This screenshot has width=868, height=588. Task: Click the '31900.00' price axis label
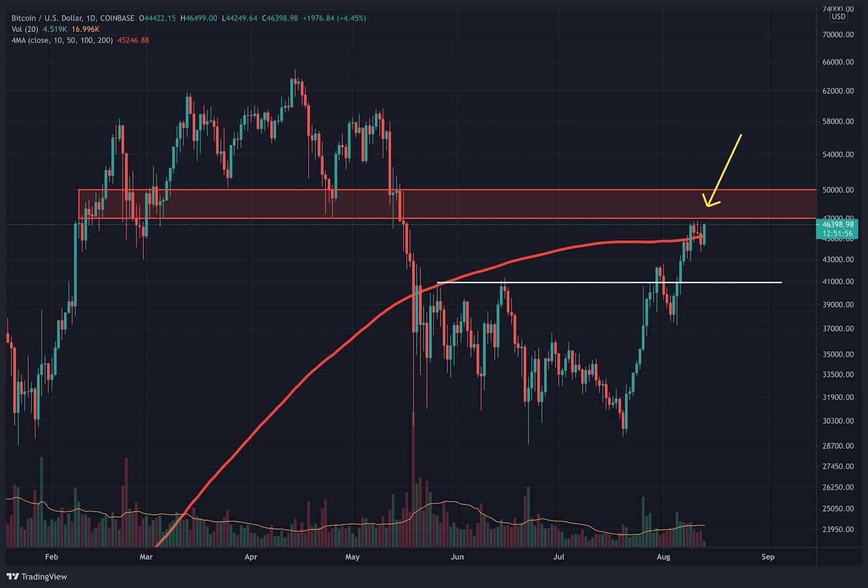(x=838, y=398)
